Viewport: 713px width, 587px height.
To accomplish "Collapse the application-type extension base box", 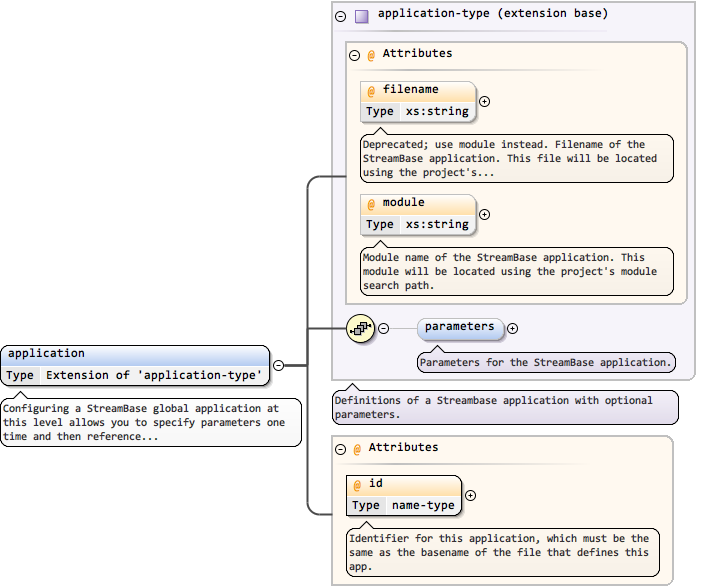I will pyautogui.click(x=341, y=17).
